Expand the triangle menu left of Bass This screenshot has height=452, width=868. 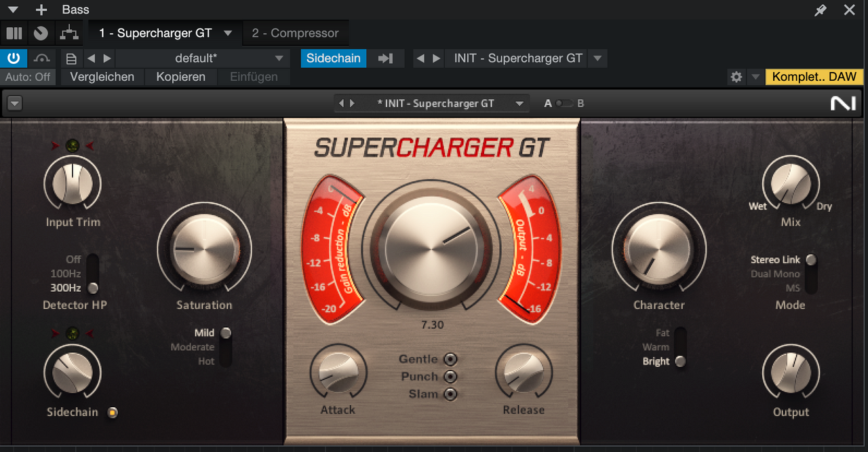click(x=13, y=10)
